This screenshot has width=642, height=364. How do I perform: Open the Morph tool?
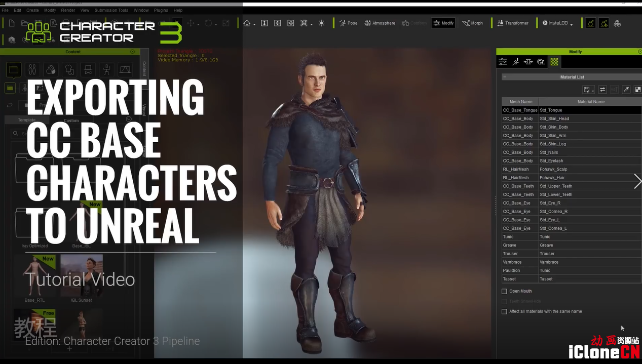[x=473, y=23]
